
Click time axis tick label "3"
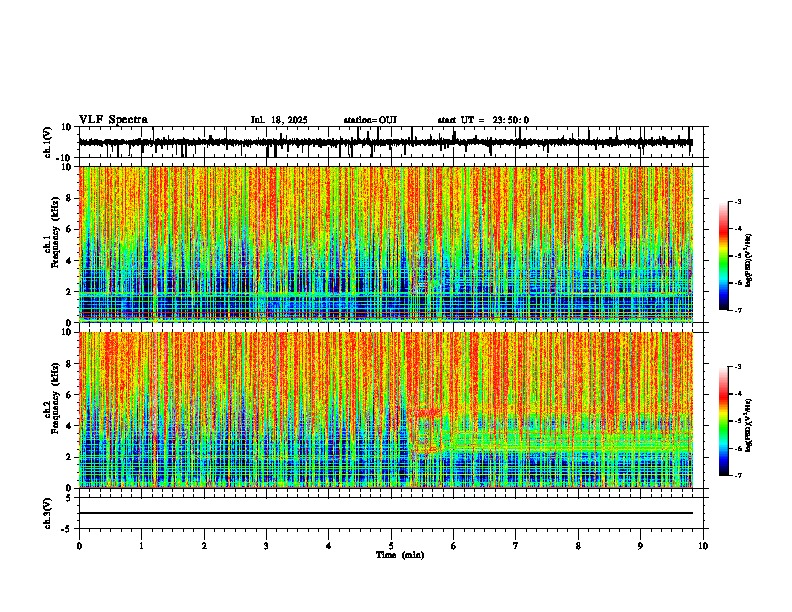tap(266, 546)
